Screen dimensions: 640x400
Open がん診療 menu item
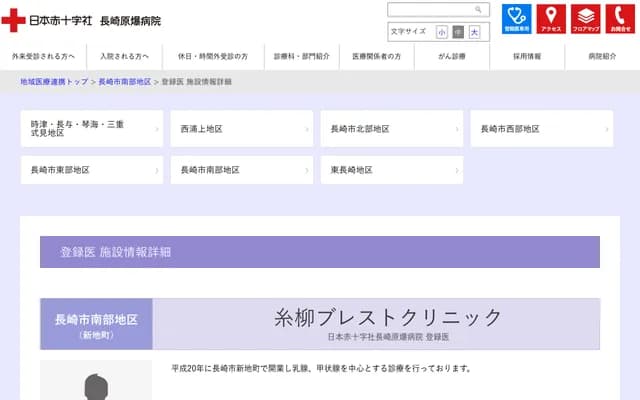451,57
